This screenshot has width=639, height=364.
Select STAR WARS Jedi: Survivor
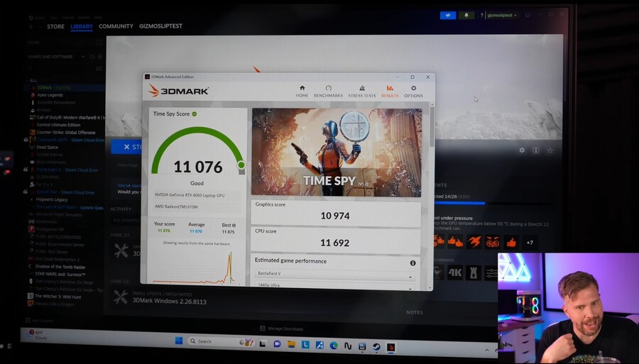(60, 275)
